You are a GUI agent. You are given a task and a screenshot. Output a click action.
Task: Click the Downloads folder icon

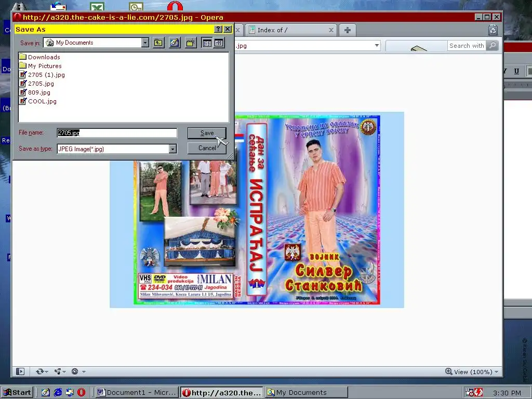tap(23, 57)
